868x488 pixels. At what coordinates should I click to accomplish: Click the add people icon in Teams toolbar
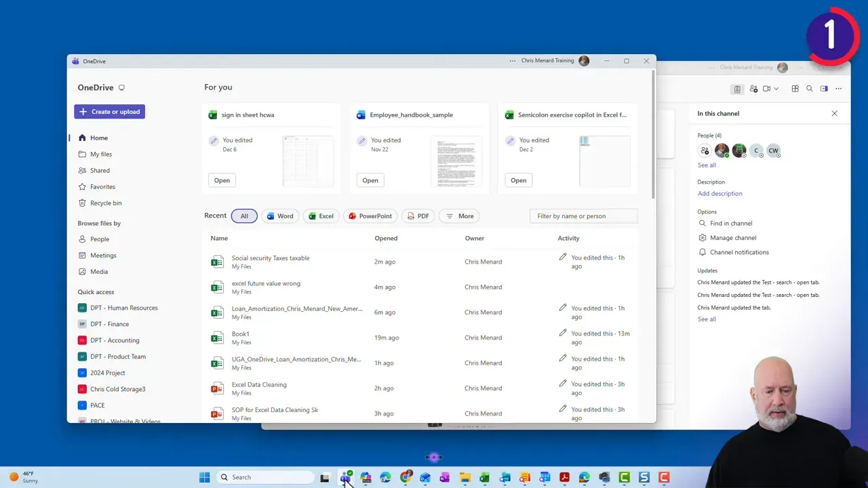click(x=753, y=89)
